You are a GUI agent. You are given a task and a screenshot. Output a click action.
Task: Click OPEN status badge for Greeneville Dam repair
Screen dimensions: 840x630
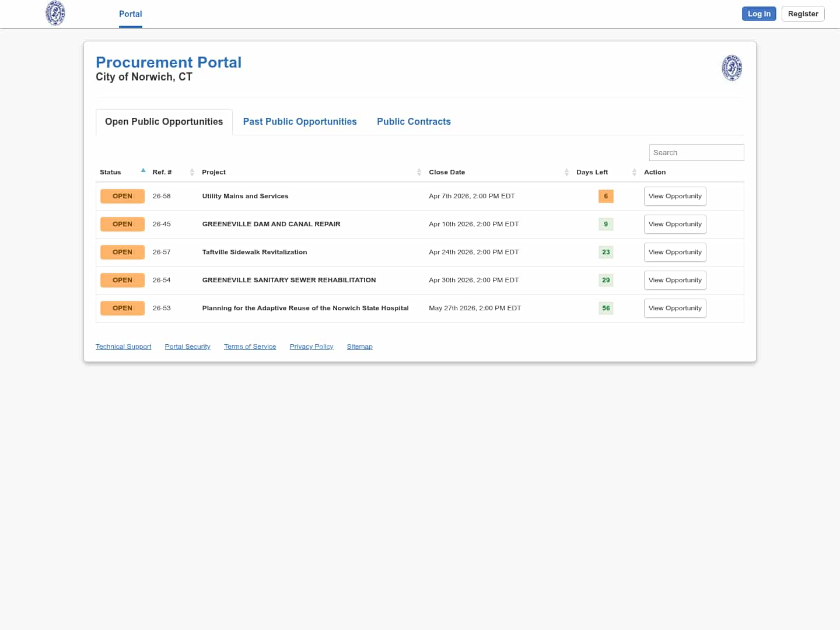point(123,224)
